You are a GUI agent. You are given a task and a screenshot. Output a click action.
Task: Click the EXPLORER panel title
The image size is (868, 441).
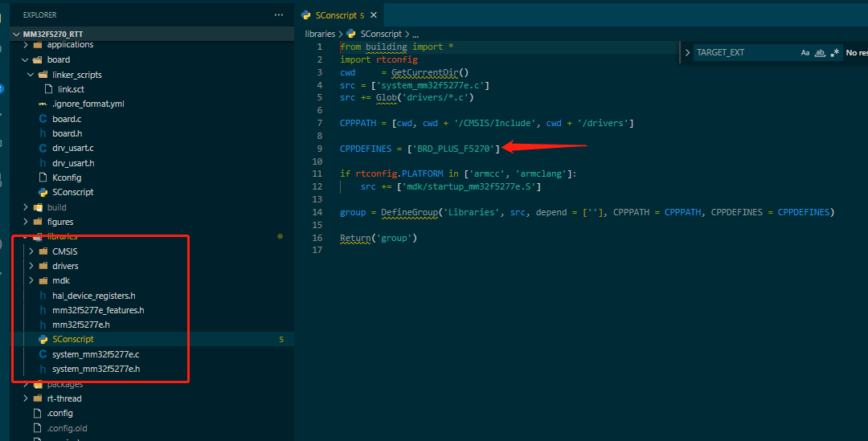pyautogui.click(x=40, y=15)
